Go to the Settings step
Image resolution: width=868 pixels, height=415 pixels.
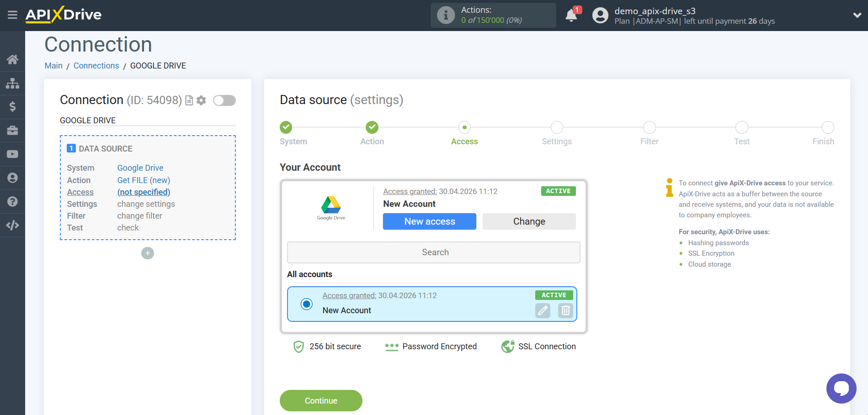click(x=557, y=127)
